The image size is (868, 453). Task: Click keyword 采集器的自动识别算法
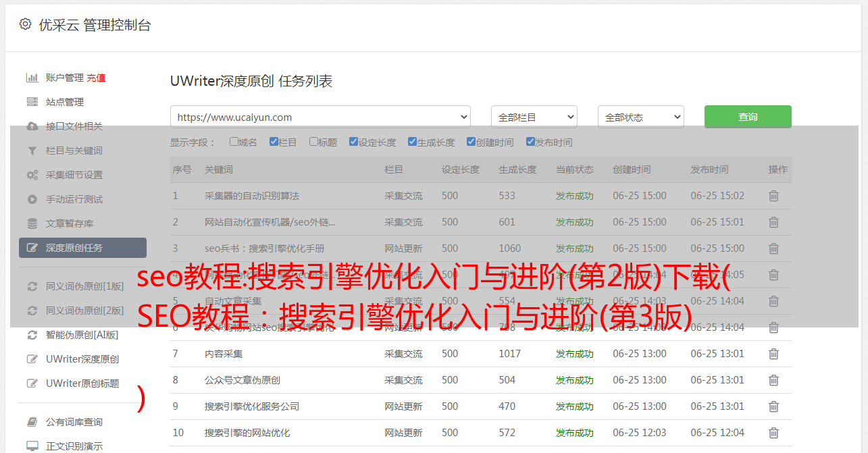[x=252, y=196]
